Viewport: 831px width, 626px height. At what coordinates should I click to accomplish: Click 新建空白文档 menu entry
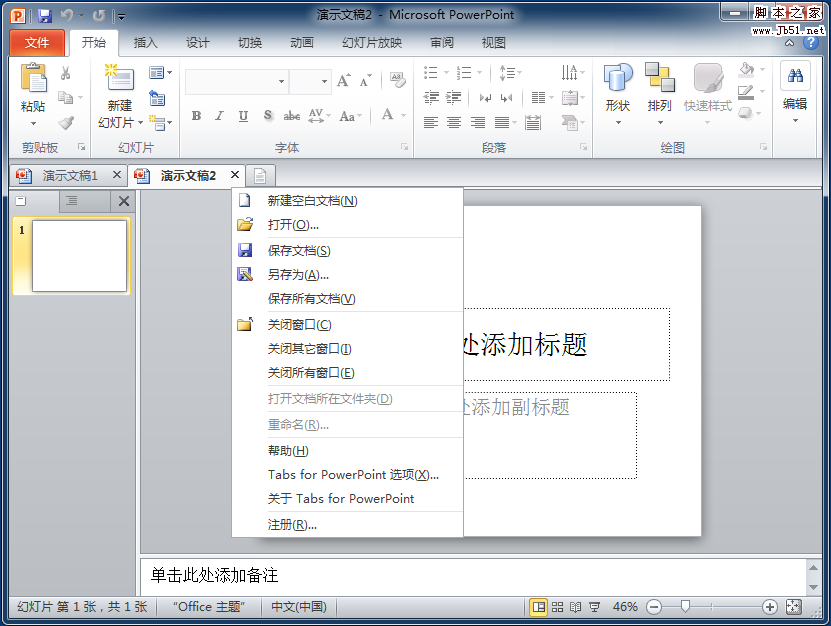(347, 201)
